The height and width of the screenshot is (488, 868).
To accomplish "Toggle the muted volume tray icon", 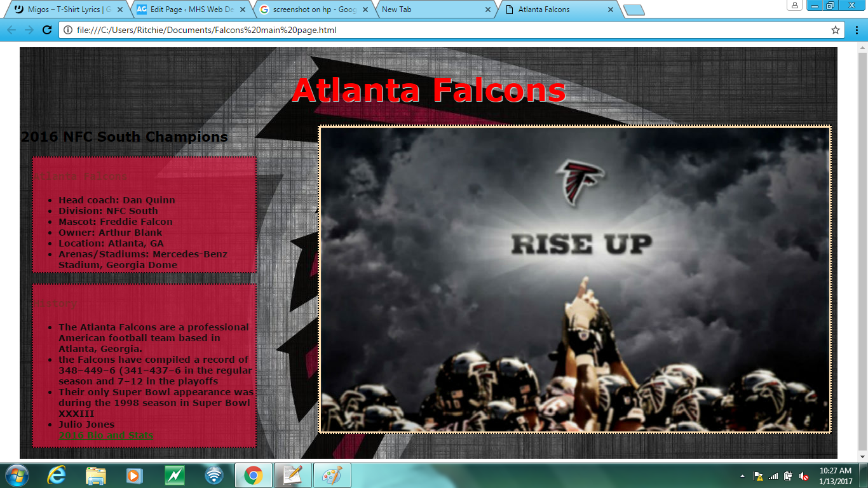I will coord(803,476).
